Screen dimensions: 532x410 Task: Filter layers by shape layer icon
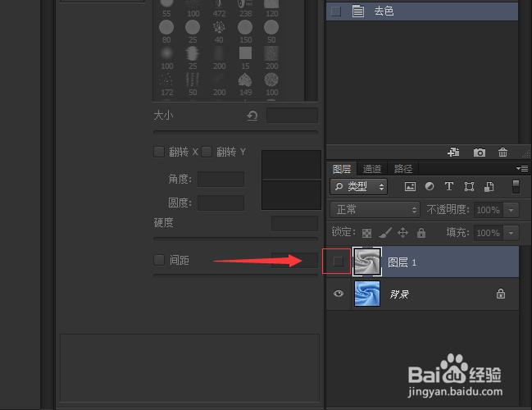click(x=469, y=186)
